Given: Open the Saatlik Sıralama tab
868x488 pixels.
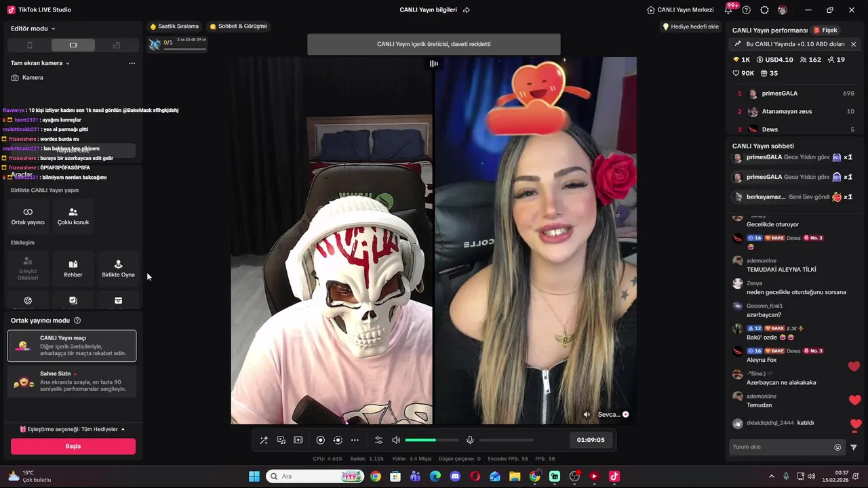Looking at the screenshot, I should click(x=174, y=26).
